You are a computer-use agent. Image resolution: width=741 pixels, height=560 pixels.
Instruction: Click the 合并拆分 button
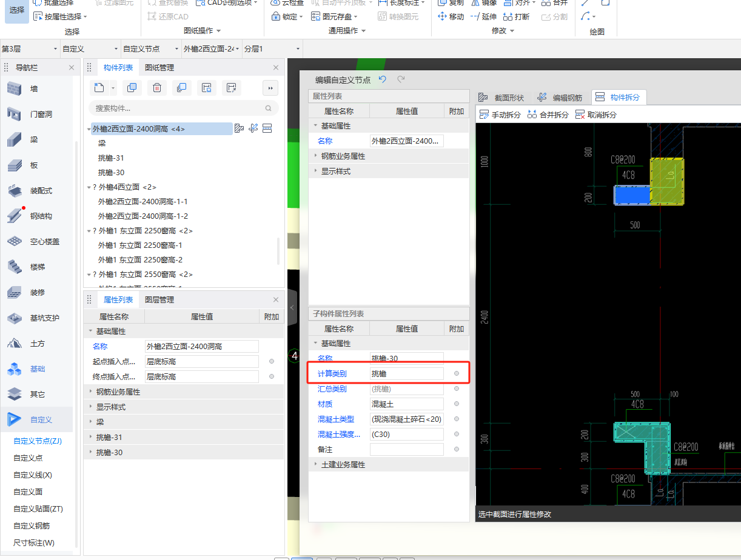pos(548,115)
